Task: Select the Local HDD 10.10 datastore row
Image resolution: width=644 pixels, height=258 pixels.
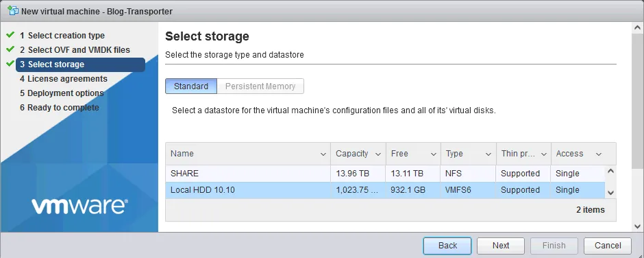Action: (385, 190)
